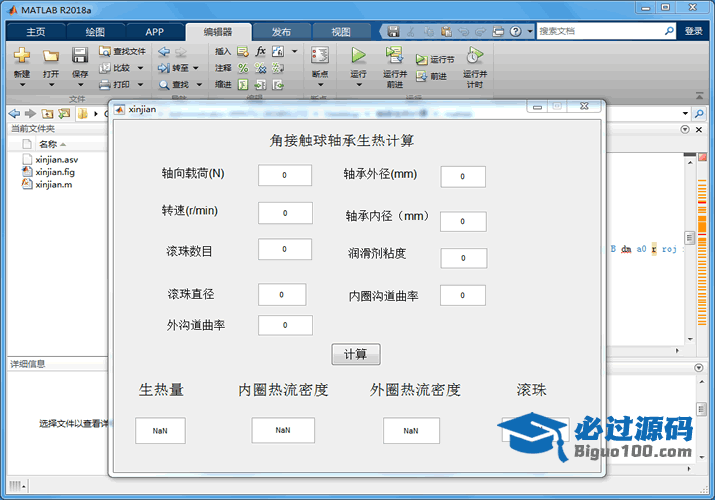Click the bearing inner diameter 轴承内径 input box

click(463, 222)
